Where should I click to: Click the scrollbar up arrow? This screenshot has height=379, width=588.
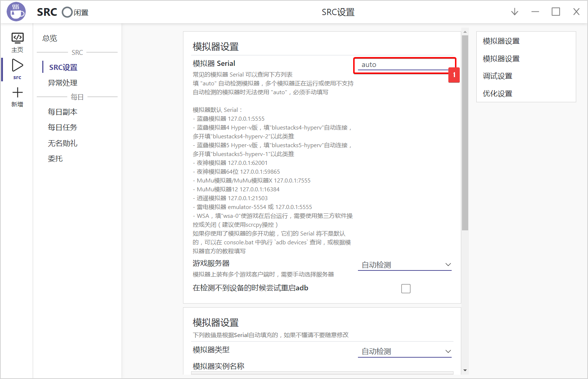coord(465,32)
